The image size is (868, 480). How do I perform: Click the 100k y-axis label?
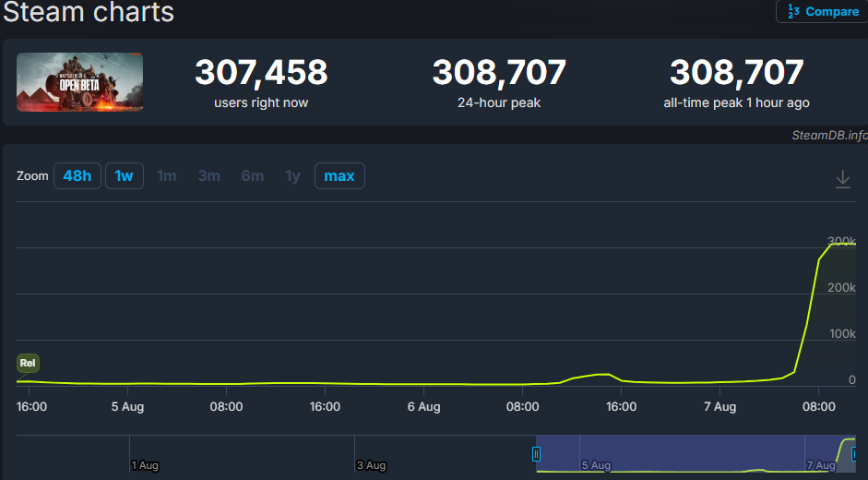click(842, 333)
